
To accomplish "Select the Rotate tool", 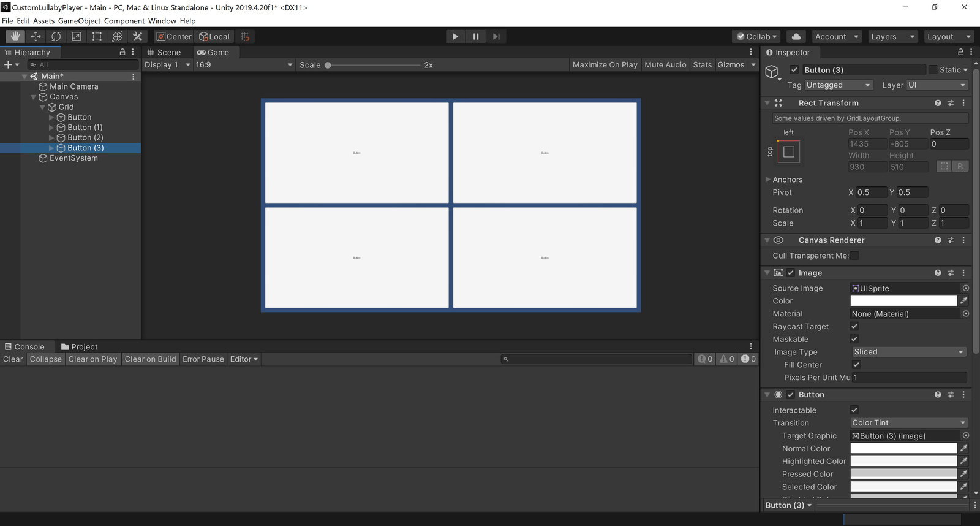I will pyautogui.click(x=56, y=37).
